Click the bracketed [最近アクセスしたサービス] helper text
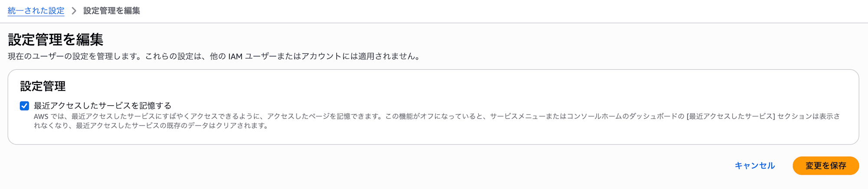The width and height of the screenshot is (868, 189). [x=730, y=117]
